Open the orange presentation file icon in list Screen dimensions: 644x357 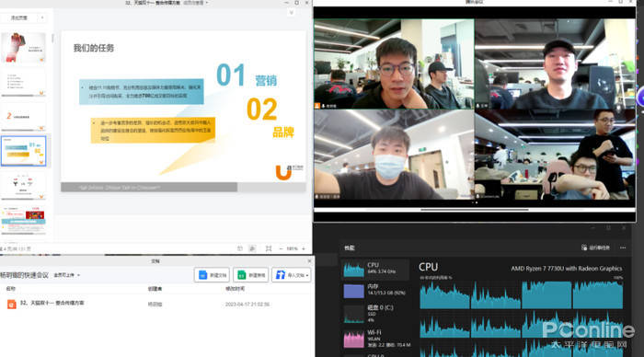11,304
